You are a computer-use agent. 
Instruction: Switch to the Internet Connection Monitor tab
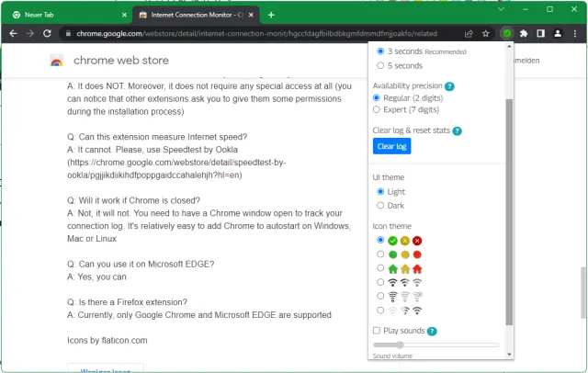[196, 15]
